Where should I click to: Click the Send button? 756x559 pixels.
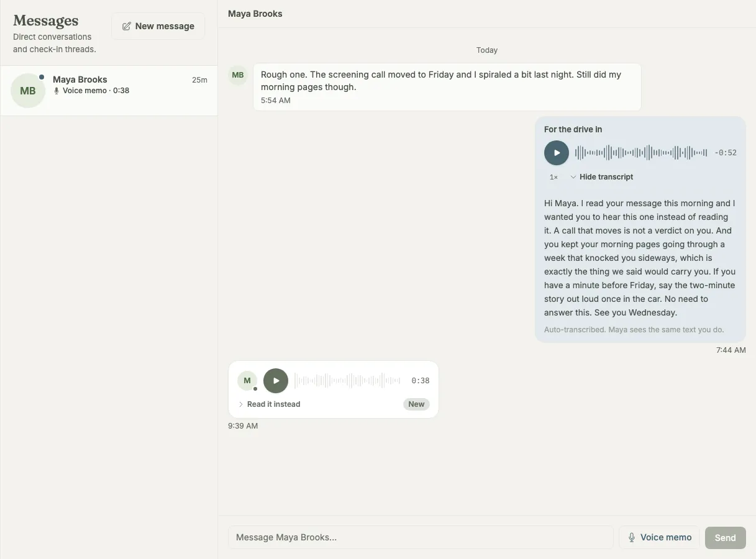click(725, 538)
